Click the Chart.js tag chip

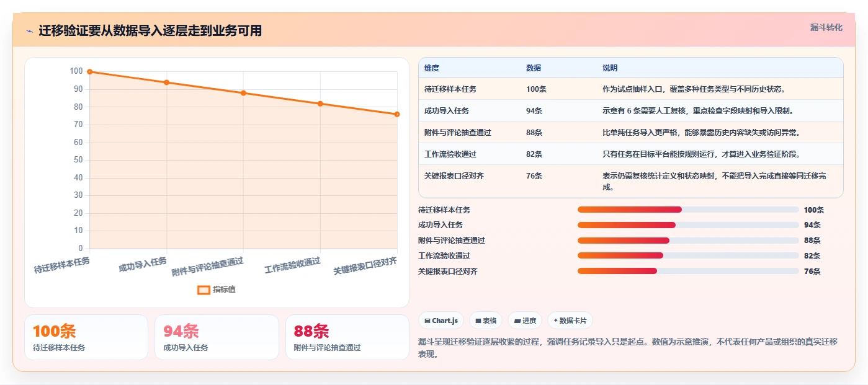pyautogui.click(x=442, y=321)
